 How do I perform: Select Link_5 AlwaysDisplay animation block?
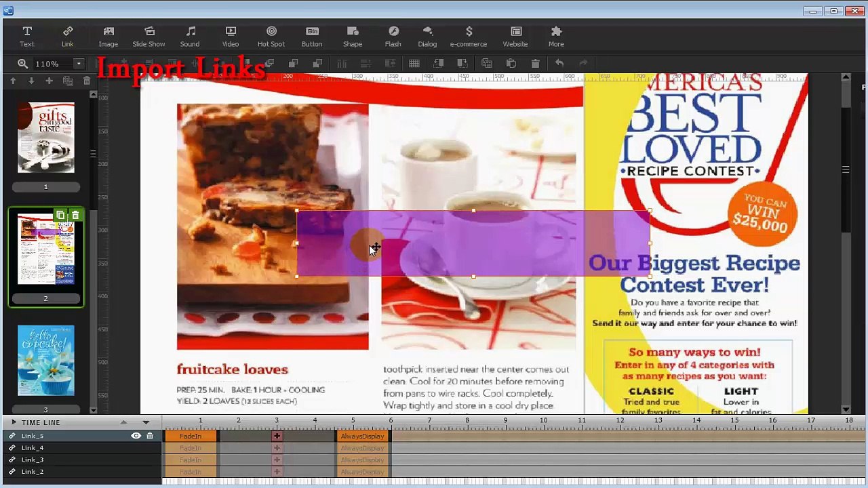362,436
